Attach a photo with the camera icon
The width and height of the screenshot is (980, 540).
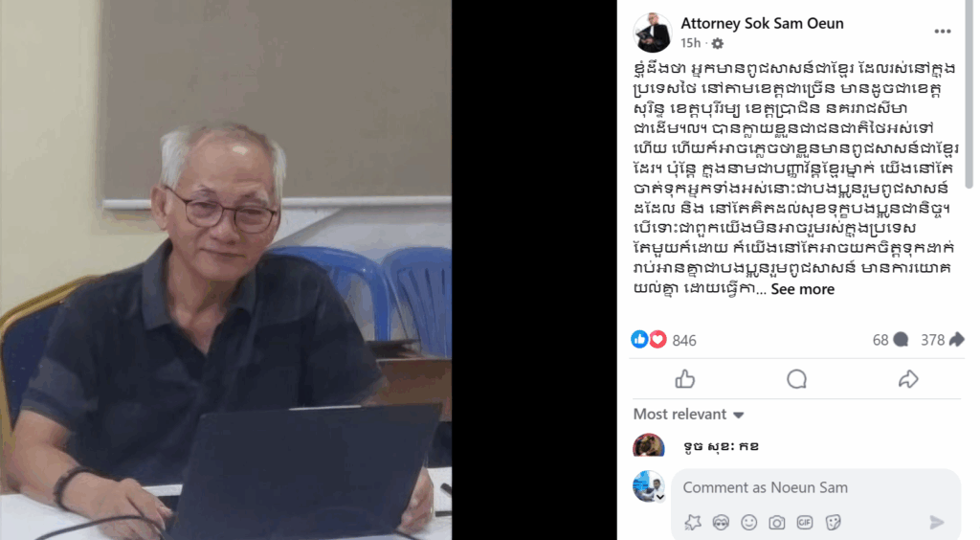point(777,522)
